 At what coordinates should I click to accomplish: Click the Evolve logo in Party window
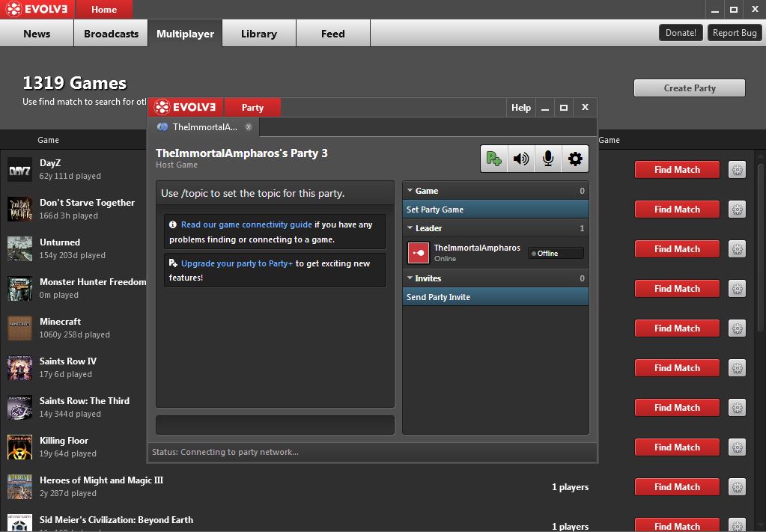[185, 108]
